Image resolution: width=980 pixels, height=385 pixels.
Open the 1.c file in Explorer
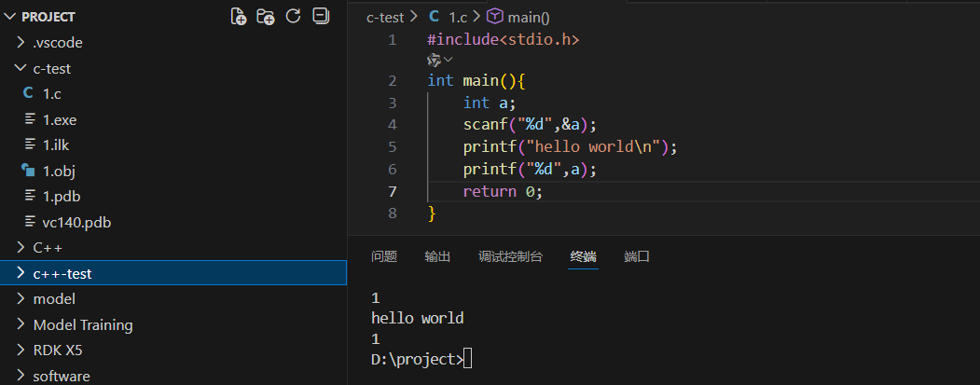[52, 93]
